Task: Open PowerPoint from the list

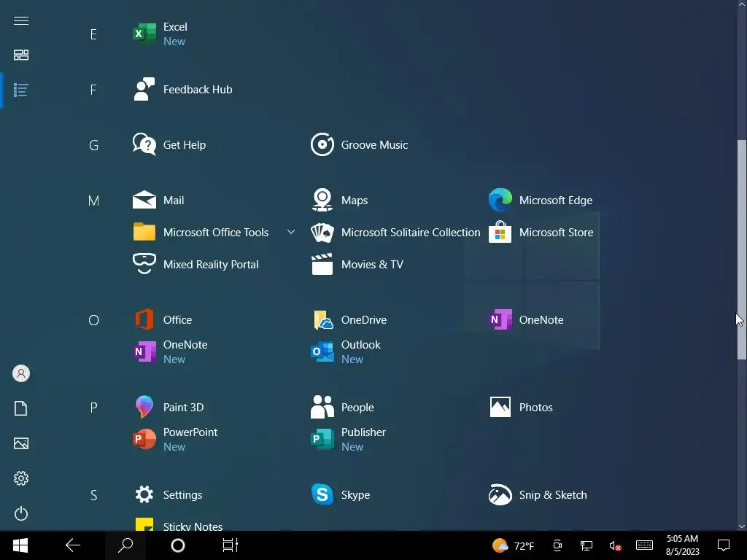Action: [x=175, y=440]
